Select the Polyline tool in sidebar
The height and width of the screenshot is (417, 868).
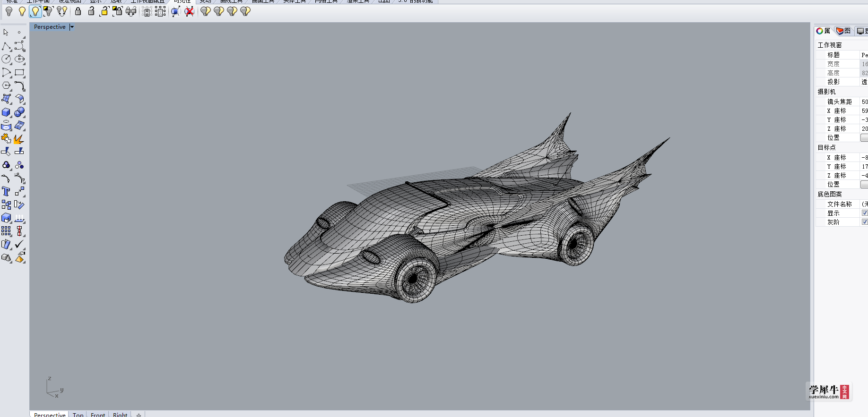pos(6,46)
